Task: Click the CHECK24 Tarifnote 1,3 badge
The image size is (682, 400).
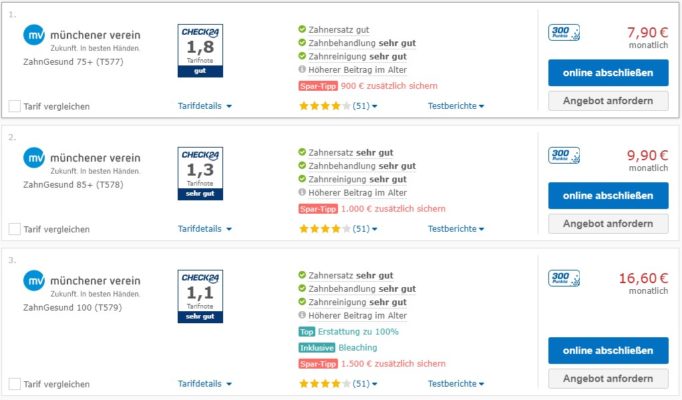Action: point(200,173)
